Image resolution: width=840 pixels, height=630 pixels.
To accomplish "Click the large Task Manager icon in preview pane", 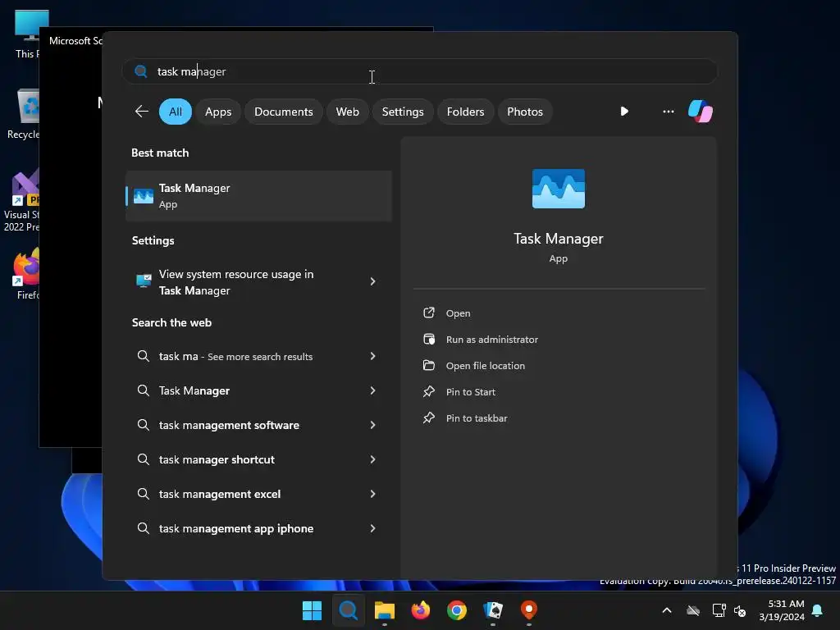I will [x=558, y=189].
